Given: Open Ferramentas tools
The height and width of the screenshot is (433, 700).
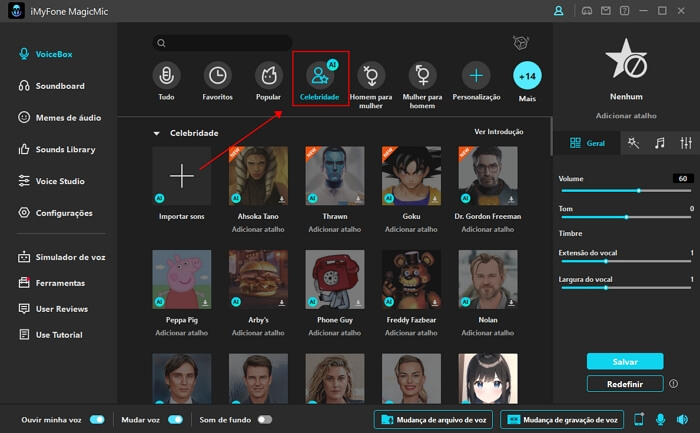Looking at the screenshot, I should tap(51, 283).
